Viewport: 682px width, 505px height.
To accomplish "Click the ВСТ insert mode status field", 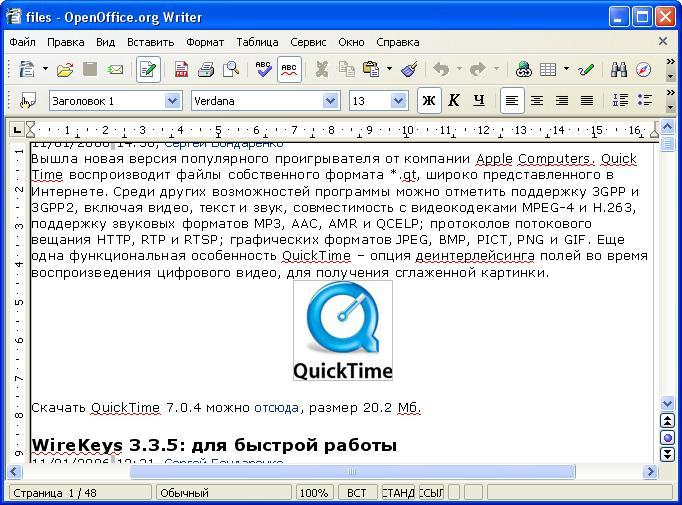I will tap(357, 493).
